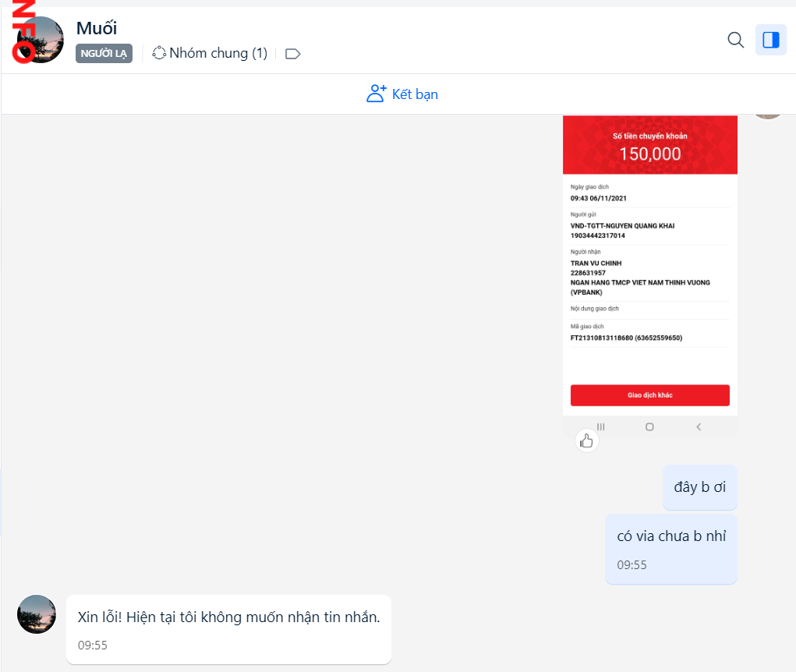Select the auto-reply message starting "Xin lỗi!"
This screenshot has height=672, width=796.
[x=228, y=617]
